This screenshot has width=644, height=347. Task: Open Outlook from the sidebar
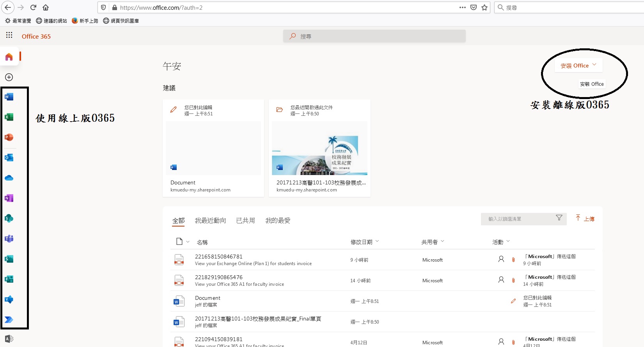[x=9, y=158]
